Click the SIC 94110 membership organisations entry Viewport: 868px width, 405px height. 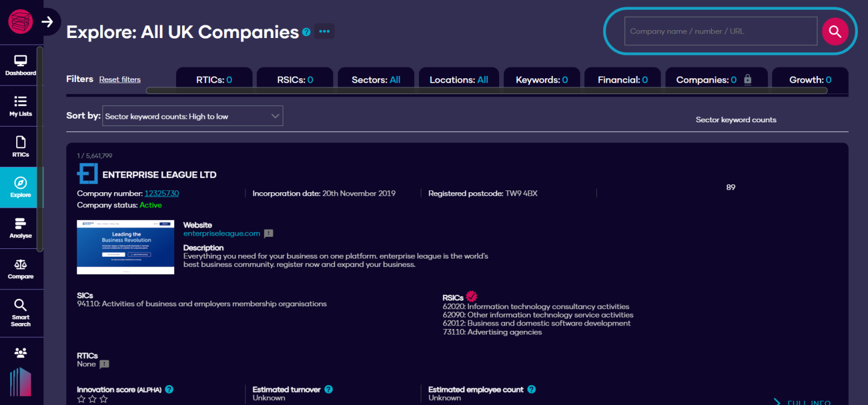click(x=202, y=304)
